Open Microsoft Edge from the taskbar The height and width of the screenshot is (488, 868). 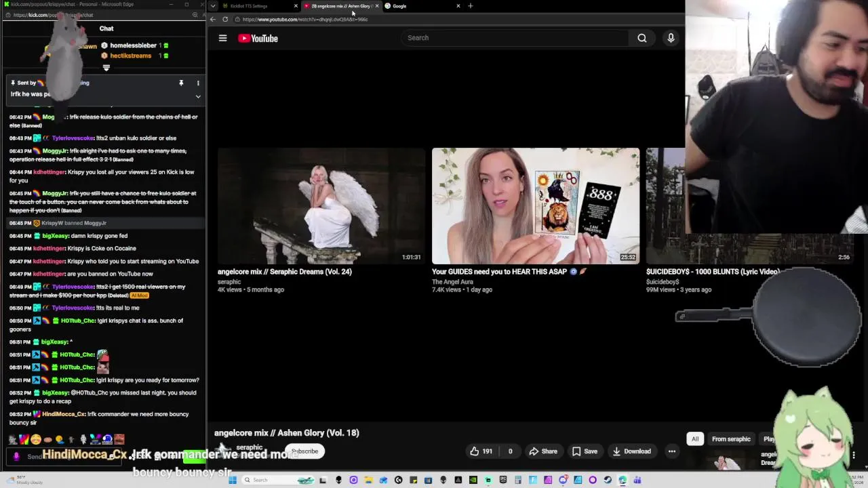(623, 480)
